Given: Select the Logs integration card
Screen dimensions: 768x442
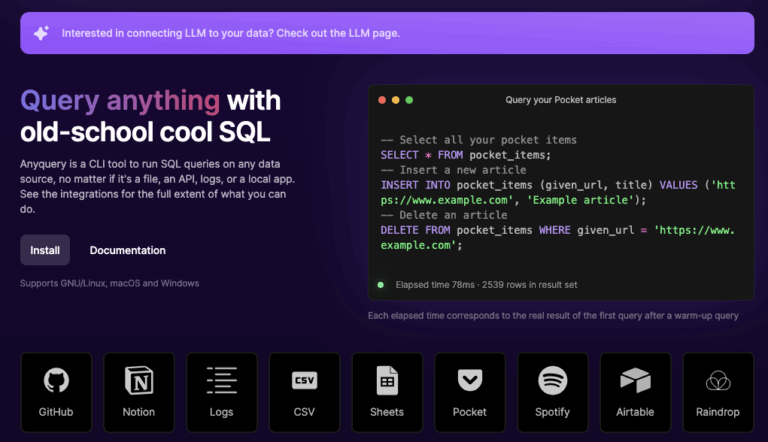Looking at the screenshot, I should point(221,392).
